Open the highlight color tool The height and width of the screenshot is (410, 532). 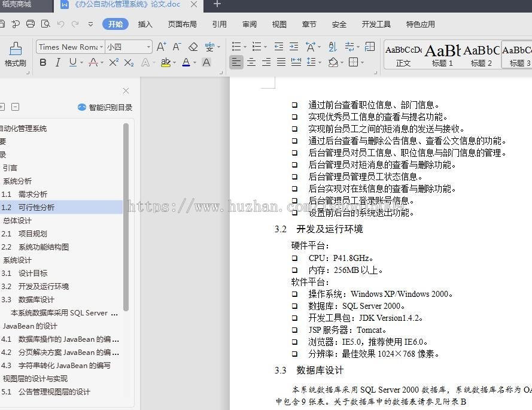[x=166, y=62]
